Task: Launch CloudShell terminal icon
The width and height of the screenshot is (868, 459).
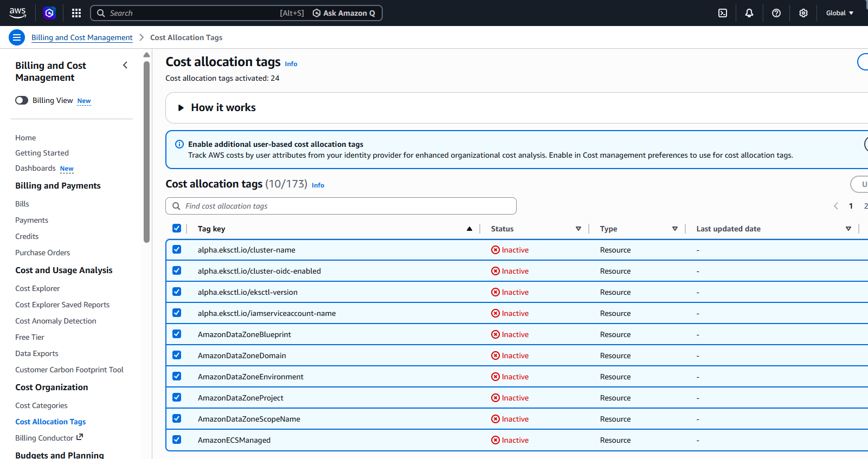Action: click(x=723, y=13)
